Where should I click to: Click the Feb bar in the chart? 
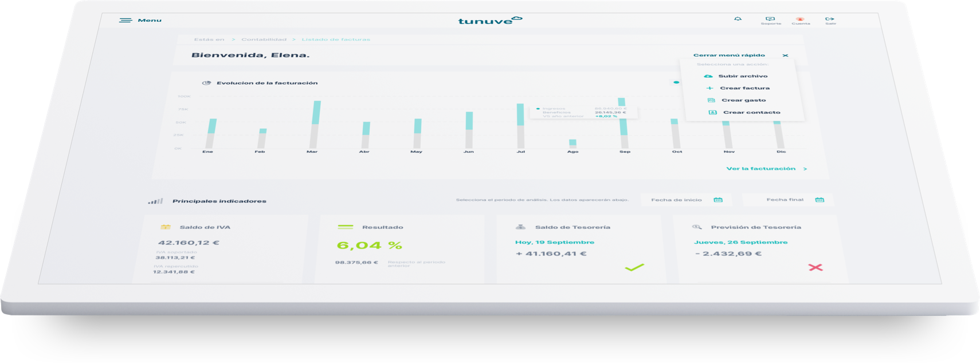click(x=262, y=139)
